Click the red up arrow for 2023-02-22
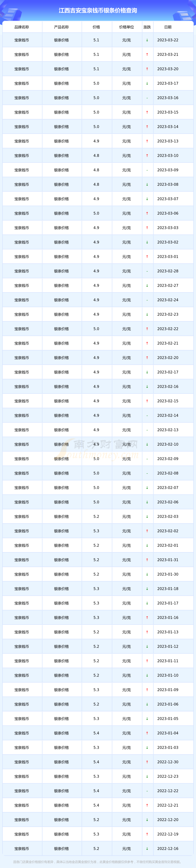Viewport: 196px width, 868px height. [147, 329]
